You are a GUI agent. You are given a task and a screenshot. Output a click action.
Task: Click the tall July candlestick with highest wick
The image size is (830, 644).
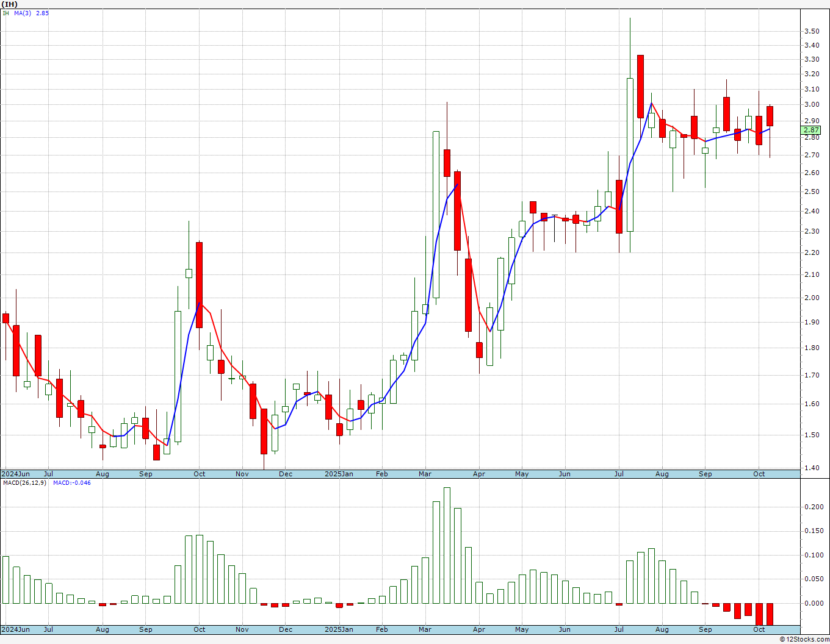[630, 154]
